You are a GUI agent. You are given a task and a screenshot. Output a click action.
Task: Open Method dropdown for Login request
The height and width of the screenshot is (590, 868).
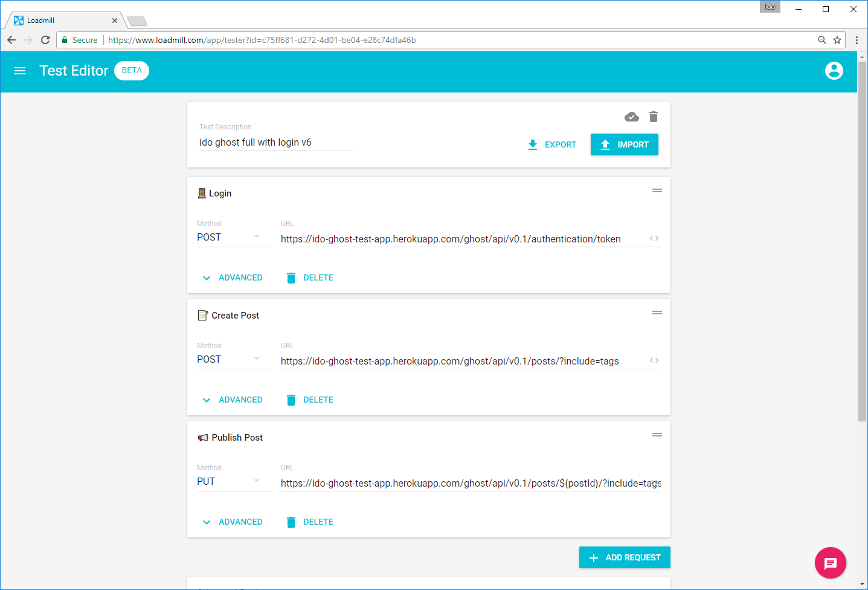234,238
